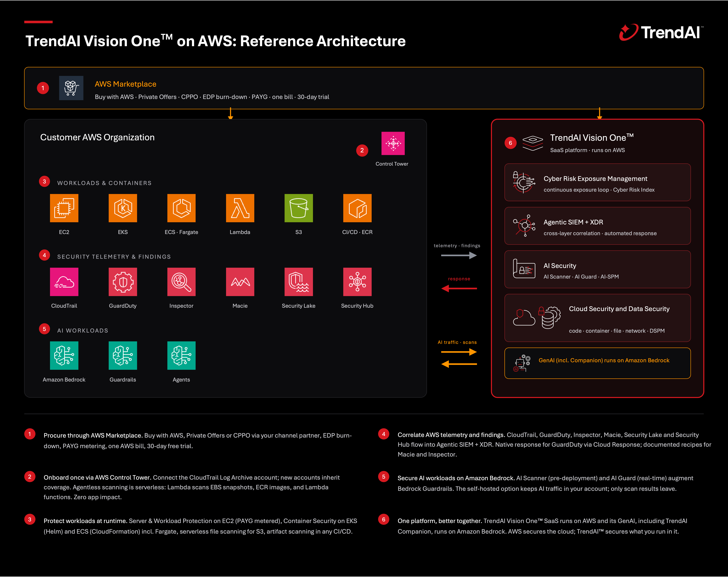The image size is (728, 577).
Task: Click the red 'response' label
Action: click(459, 279)
